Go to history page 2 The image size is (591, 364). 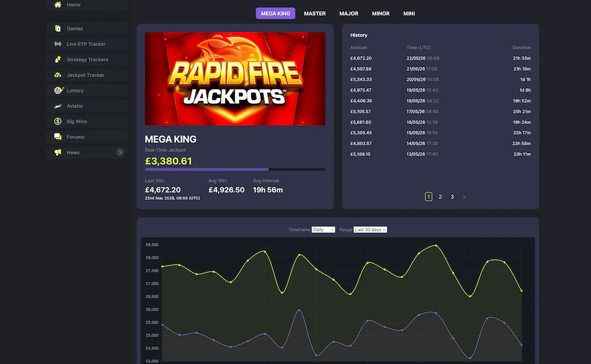(x=440, y=197)
